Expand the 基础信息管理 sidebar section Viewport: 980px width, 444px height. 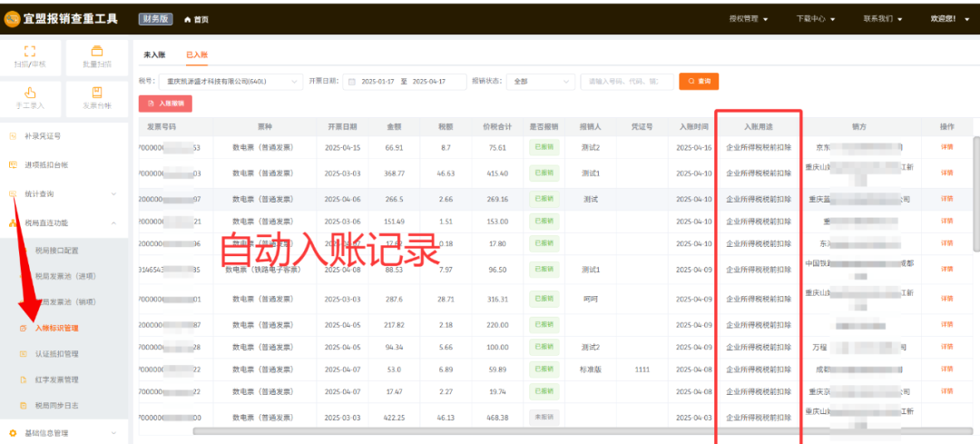tap(113, 433)
